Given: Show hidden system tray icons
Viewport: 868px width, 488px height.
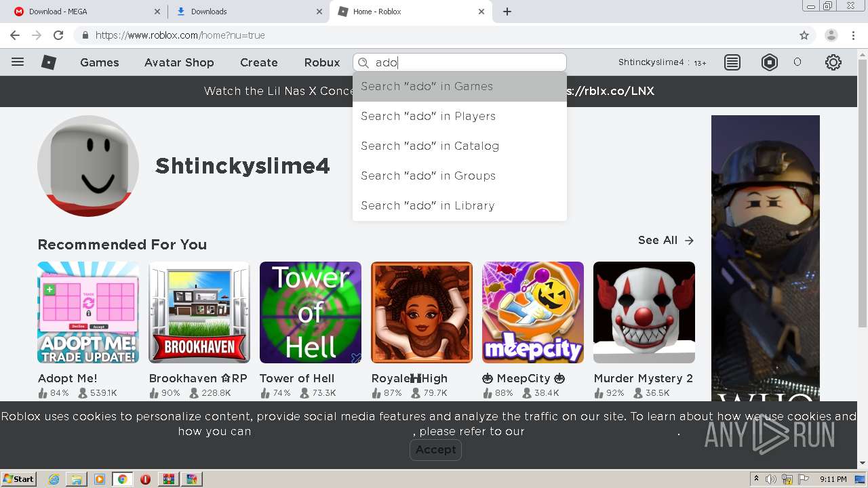Looking at the screenshot, I should pos(756,479).
